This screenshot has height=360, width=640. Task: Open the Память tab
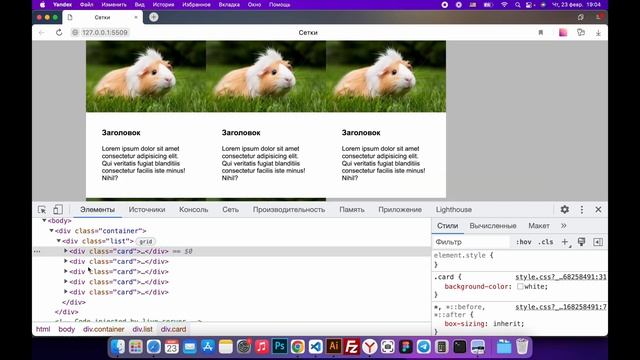[352, 209]
